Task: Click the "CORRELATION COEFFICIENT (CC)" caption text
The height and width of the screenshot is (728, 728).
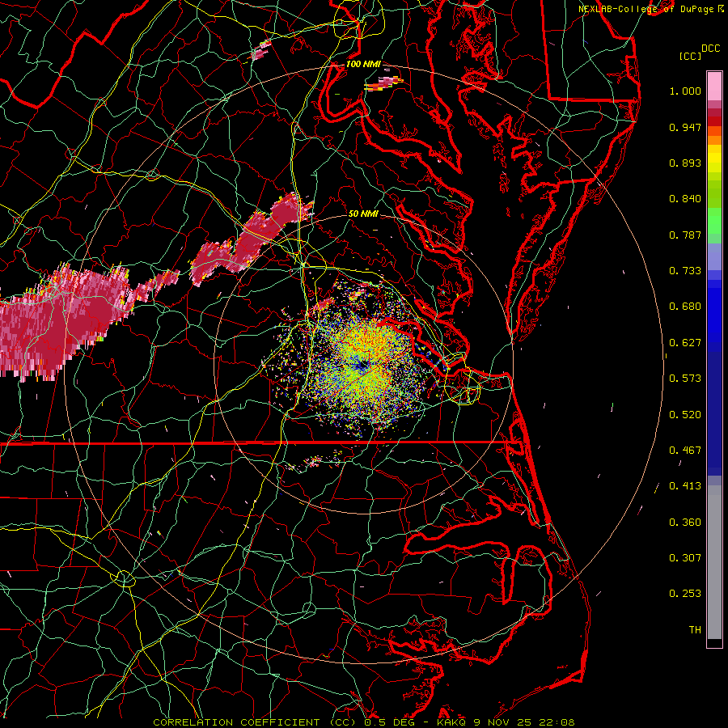Action: (x=255, y=722)
